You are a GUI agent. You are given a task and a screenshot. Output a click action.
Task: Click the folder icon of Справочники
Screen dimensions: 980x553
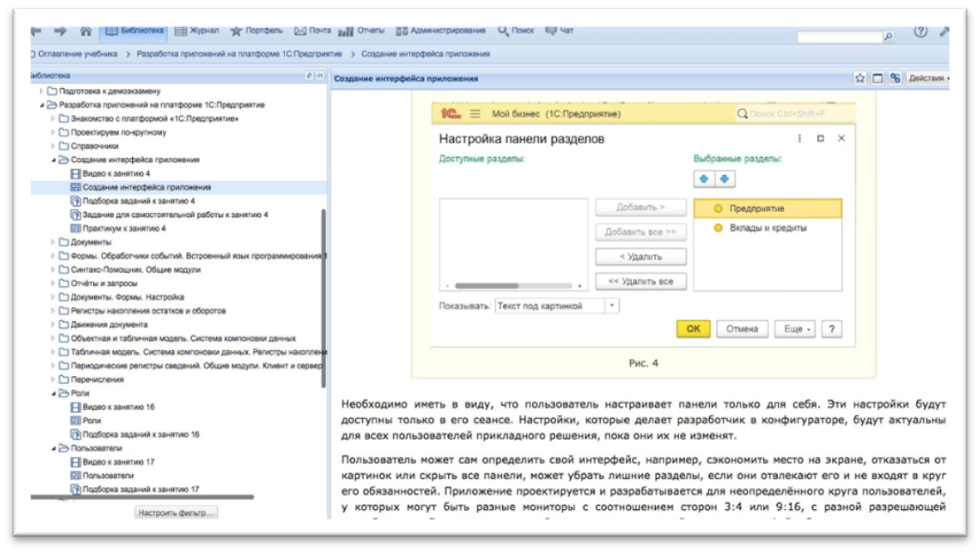64,146
